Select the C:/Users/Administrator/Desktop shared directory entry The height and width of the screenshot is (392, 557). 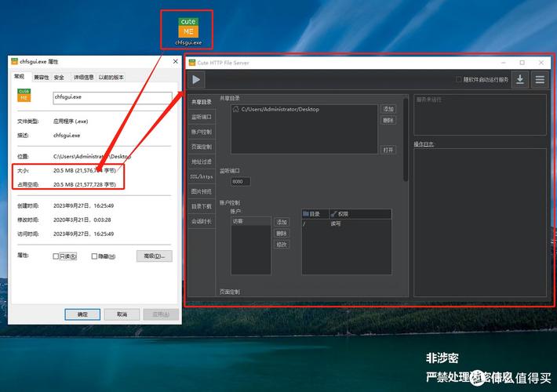coord(304,109)
